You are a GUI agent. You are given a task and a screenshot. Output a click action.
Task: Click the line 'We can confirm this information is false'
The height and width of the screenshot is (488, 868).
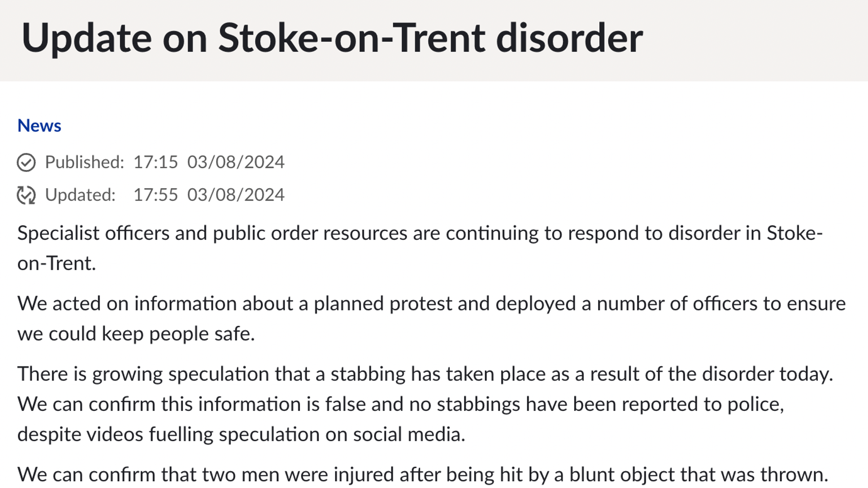pos(401,404)
